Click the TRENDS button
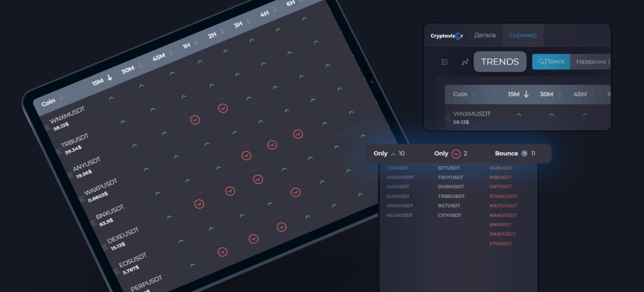 500,62
